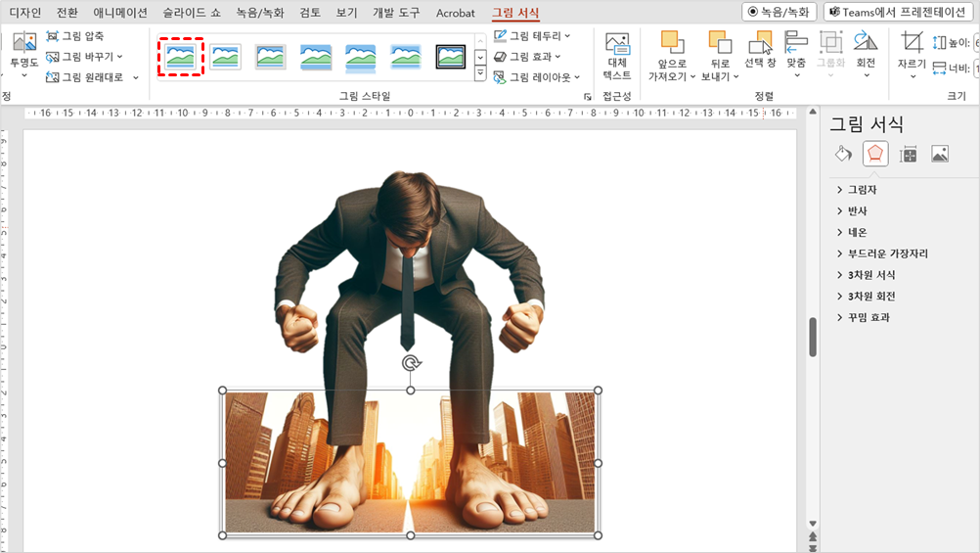Viewport: 980px width, 553px height.
Task: Switch to the 디자인 tab
Action: [25, 13]
